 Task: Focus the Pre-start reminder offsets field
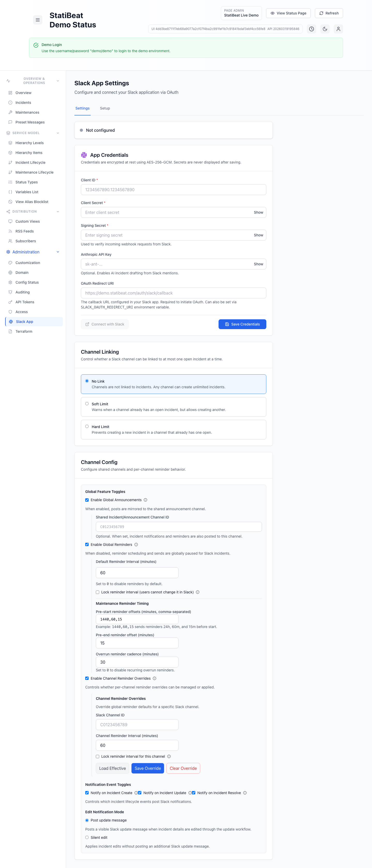click(137, 619)
